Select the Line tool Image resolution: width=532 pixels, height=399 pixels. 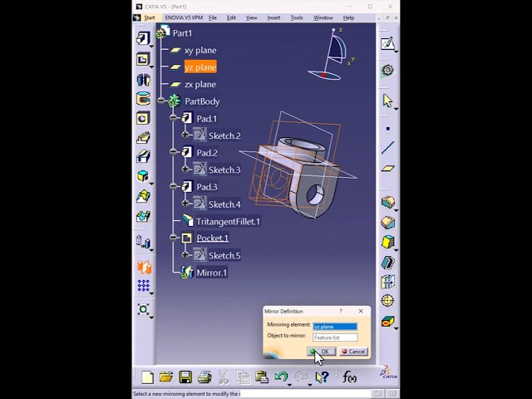[x=388, y=148]
